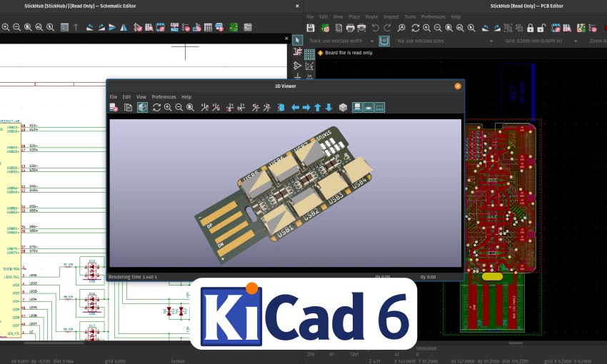Open the Preferences menu in 3D Viewer
Image resolution: width=607 pixels, height=364 pixels.
(164, 96)
